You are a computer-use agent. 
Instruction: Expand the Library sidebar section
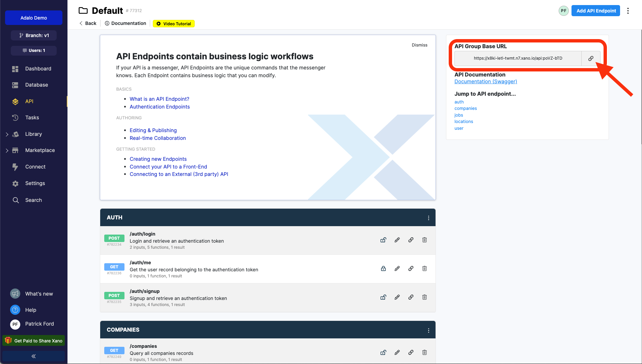click(x=7, y=134)
